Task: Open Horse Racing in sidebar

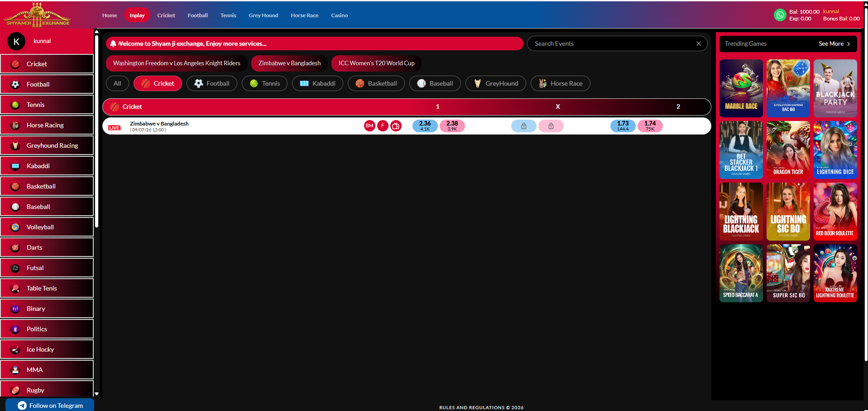Action: 47,125
